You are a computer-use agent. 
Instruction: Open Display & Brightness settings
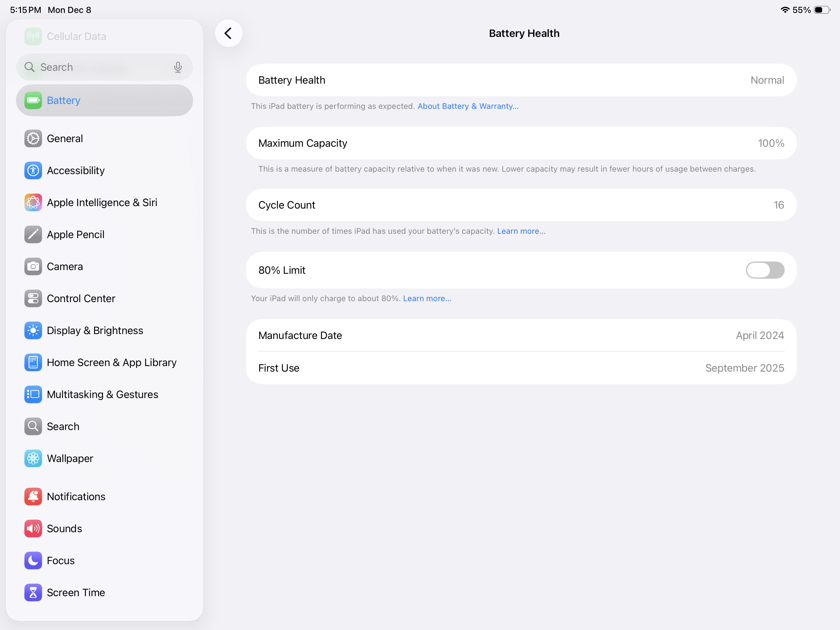tap(95, 331)
